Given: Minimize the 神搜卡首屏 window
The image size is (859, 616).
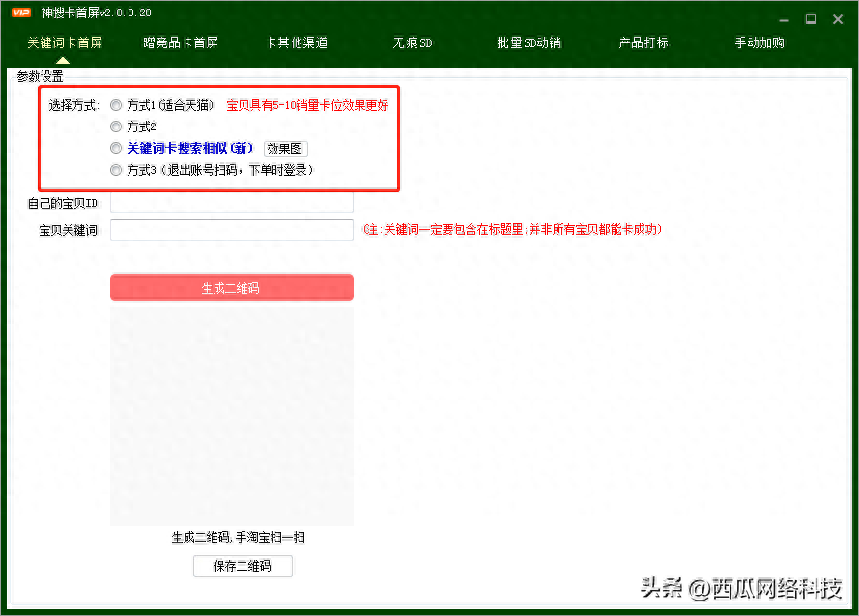Looking at the screenshot, I should pyautogui.click(x=784, y=19).
